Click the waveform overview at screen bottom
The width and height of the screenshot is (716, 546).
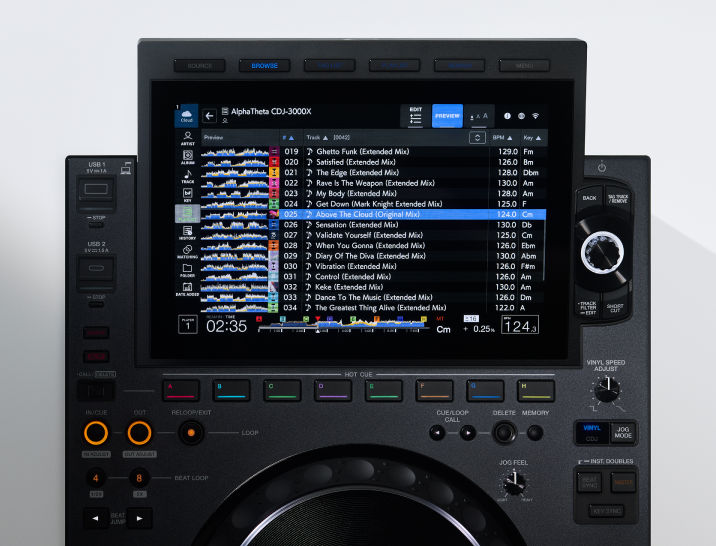tap(342, 324)
